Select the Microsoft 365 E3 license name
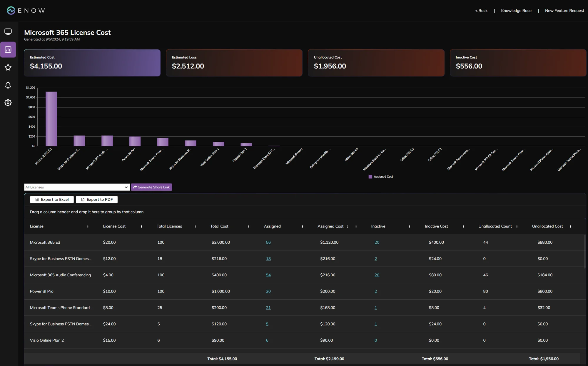The height and width of the screenshot is (366, 588). 45,242
